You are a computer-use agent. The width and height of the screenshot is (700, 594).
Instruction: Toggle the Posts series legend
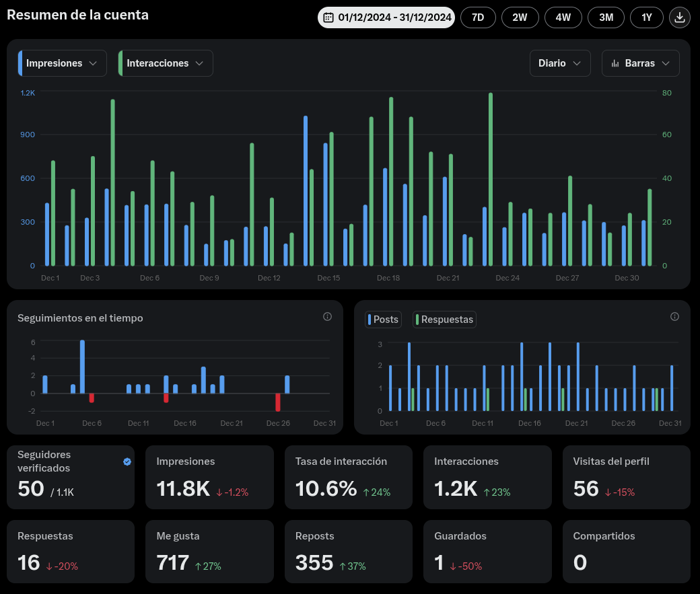point(383,320)
